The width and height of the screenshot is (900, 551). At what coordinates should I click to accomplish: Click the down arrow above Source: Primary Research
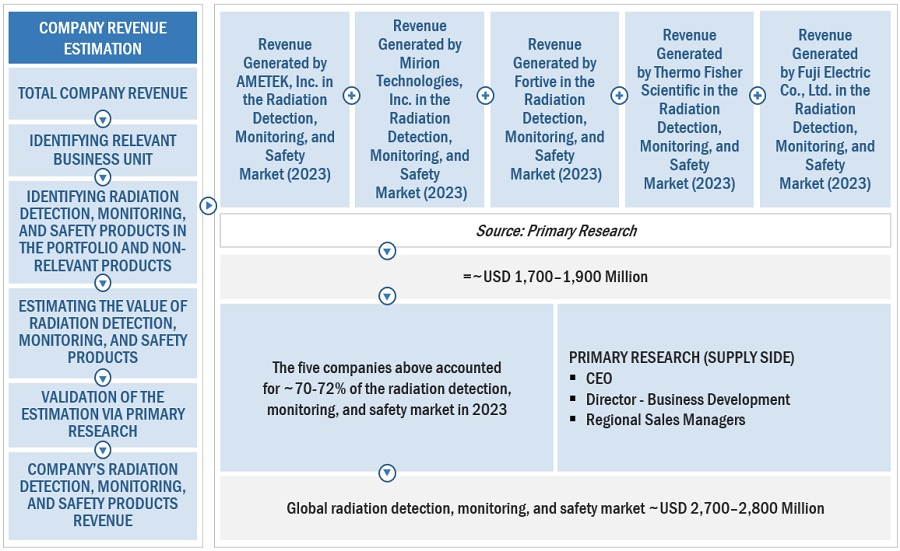click(387, 251)
